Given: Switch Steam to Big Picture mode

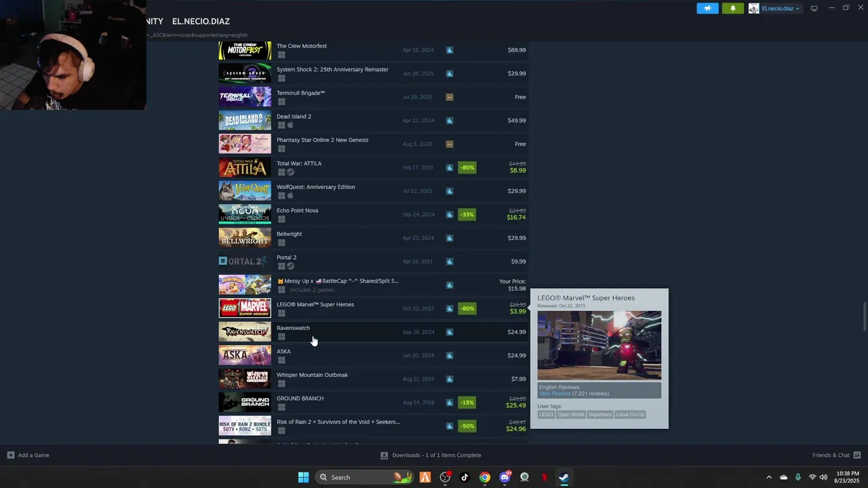Looking at the screenshot, I should tap(814, 8).
